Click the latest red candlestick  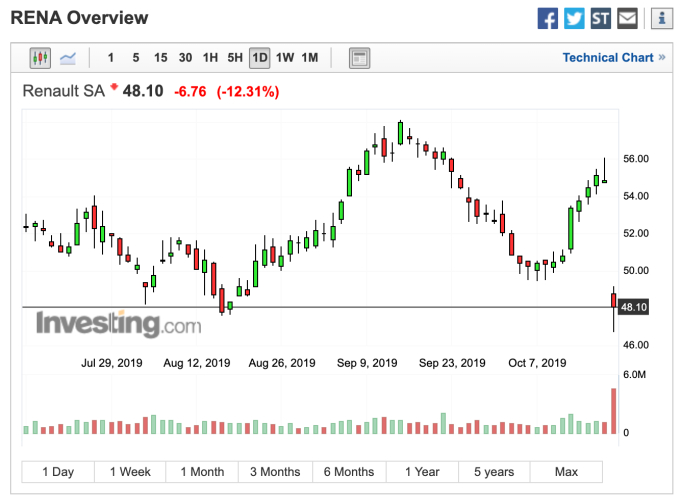pyautogui.click(x=614, y=300)
